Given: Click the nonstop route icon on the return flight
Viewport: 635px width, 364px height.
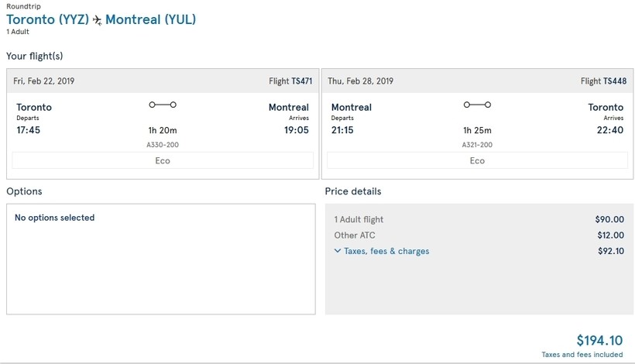Looking at the screenshot, I should coord(477,105).
